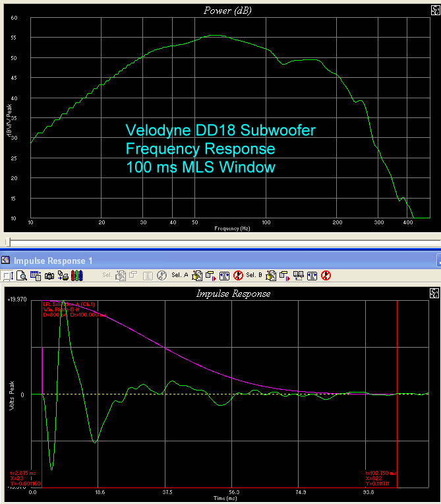Expand the Impulse Response plot with corner icon

[x=434, y=293]
